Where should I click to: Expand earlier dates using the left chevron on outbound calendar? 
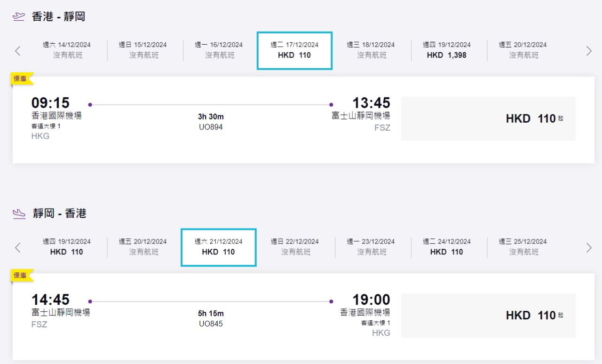18,51
